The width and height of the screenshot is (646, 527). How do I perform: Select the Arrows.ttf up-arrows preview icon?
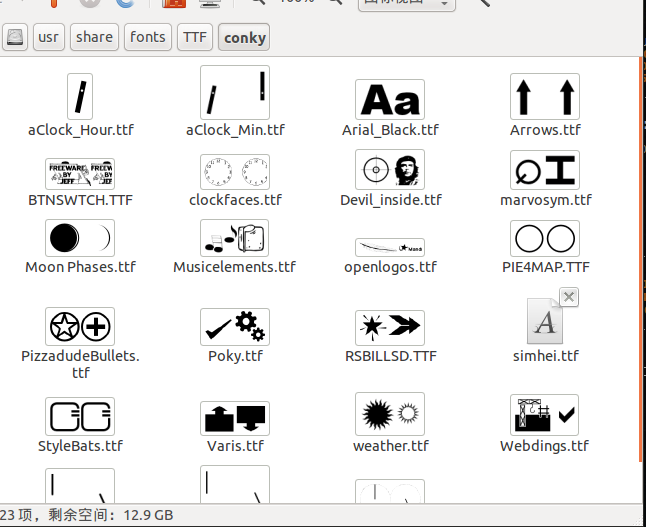[545, 96]
